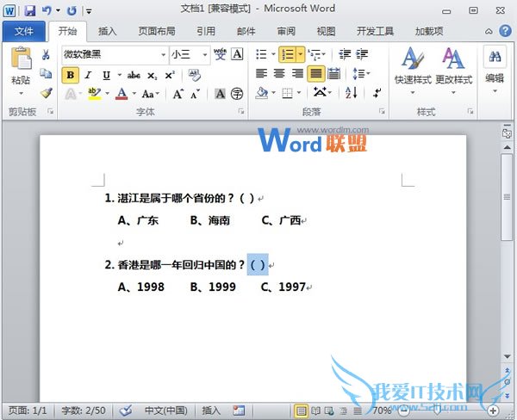The image size is (517, 420).
Task: Open bullet list style dropdown arrow
Action: click(273, 54)
